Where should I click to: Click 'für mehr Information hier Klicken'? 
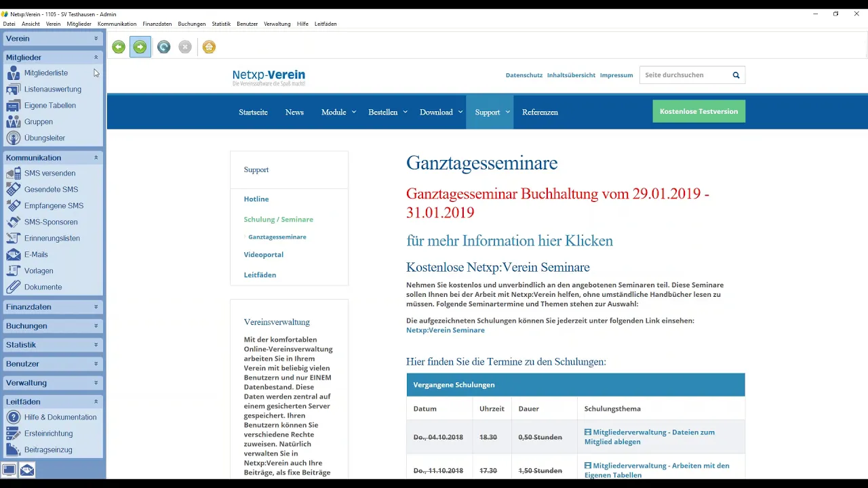pos(509,241)
